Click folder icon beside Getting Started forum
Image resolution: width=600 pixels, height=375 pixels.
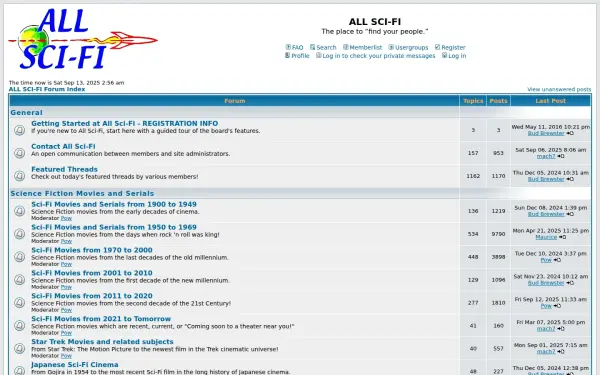(x=20, y=130)
